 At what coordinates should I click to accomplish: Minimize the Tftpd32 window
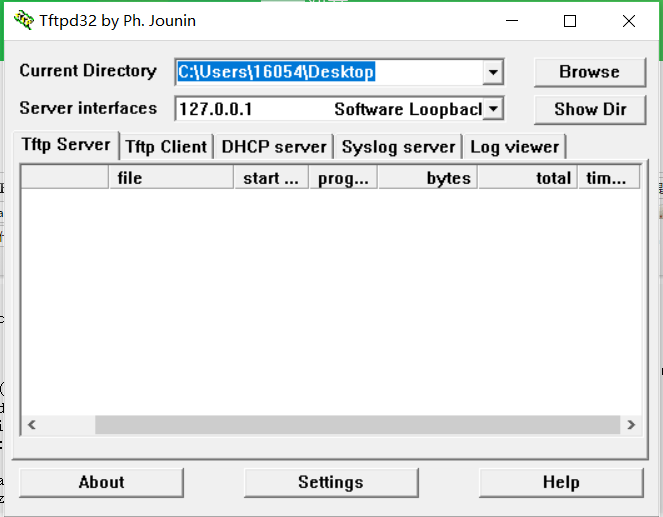[512, 21]
